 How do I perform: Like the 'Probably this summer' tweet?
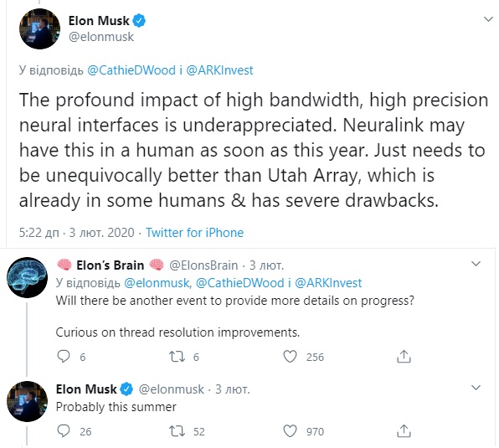click(290, 431)
